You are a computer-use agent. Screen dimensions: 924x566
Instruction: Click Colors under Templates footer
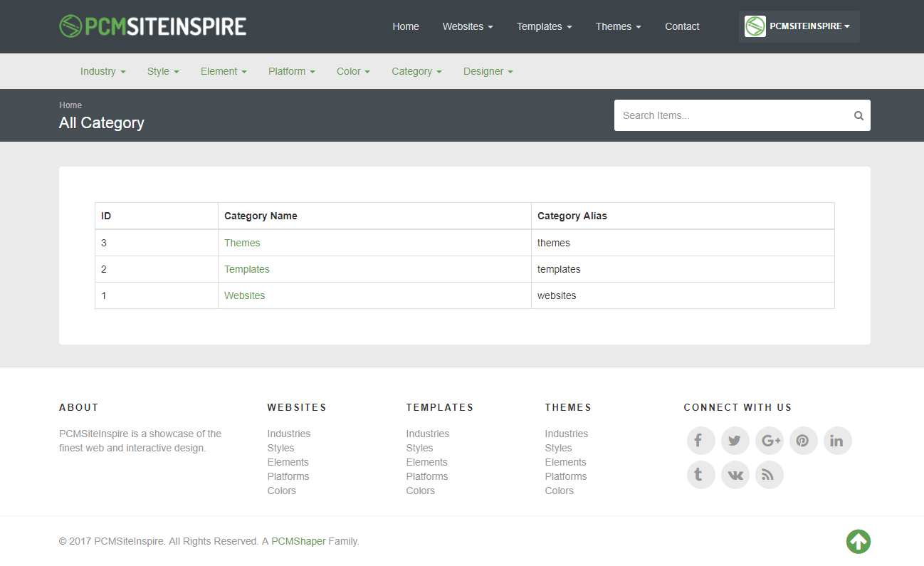tap(420, 491)
